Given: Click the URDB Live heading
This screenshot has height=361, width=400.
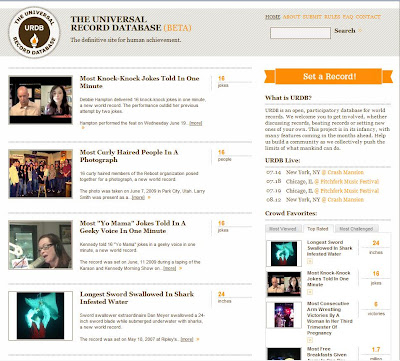Looking at the screenshot, I should click(x=282, y=160).
